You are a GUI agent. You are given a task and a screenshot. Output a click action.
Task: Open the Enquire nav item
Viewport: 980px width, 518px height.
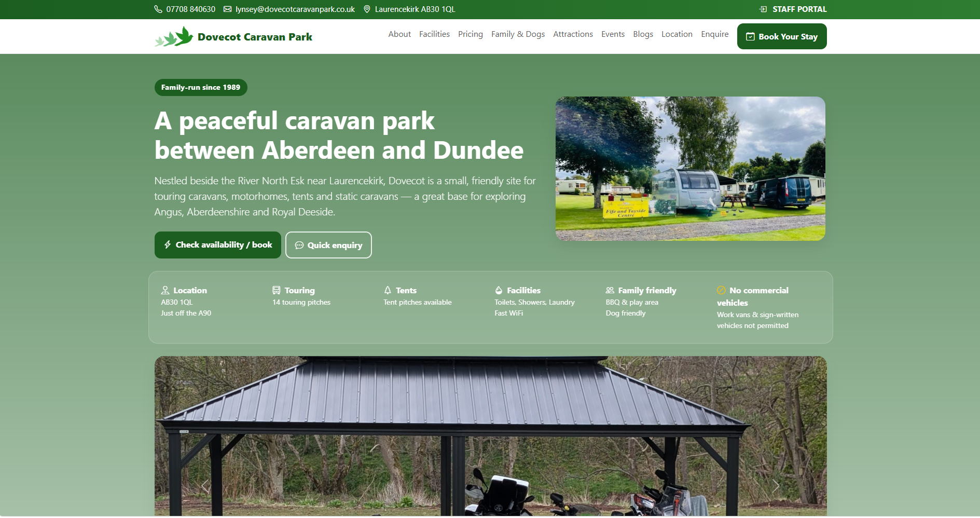click(x=714, y=34)
